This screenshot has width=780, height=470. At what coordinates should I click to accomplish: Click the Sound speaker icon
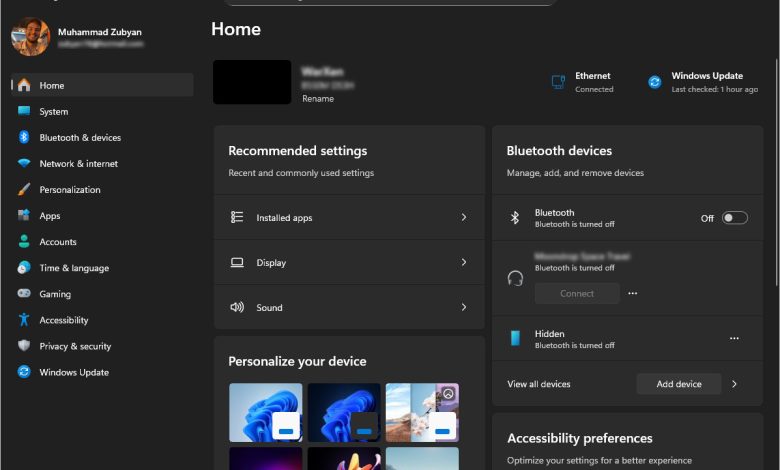pos(237,307)
